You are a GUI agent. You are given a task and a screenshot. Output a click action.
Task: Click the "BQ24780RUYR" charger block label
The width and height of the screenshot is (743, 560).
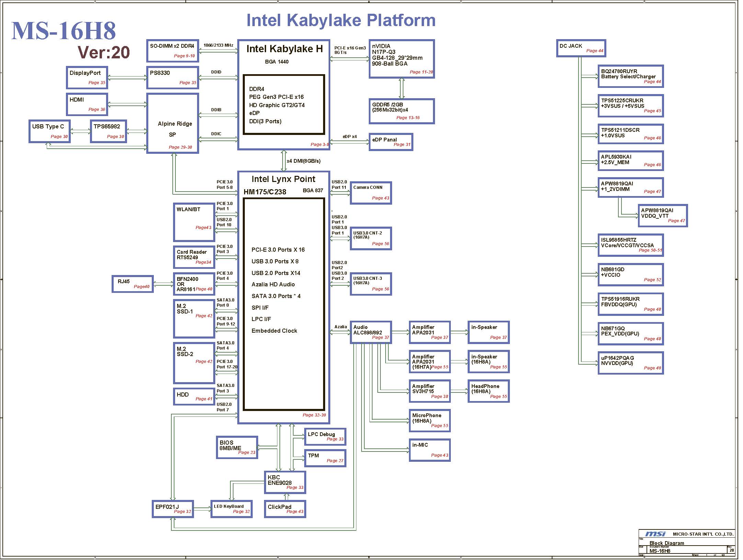click(x=619, y=71)
